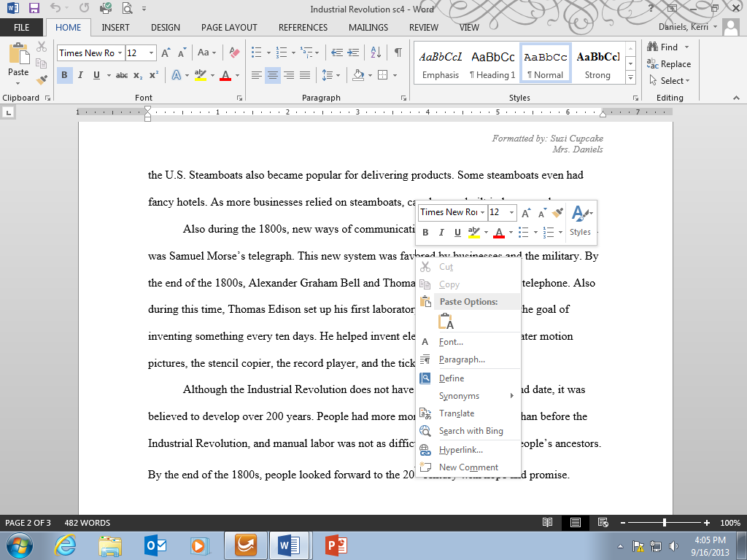The image size is (747, 560).
Task: Apply subscript formatting
Action: click(138, 75)
